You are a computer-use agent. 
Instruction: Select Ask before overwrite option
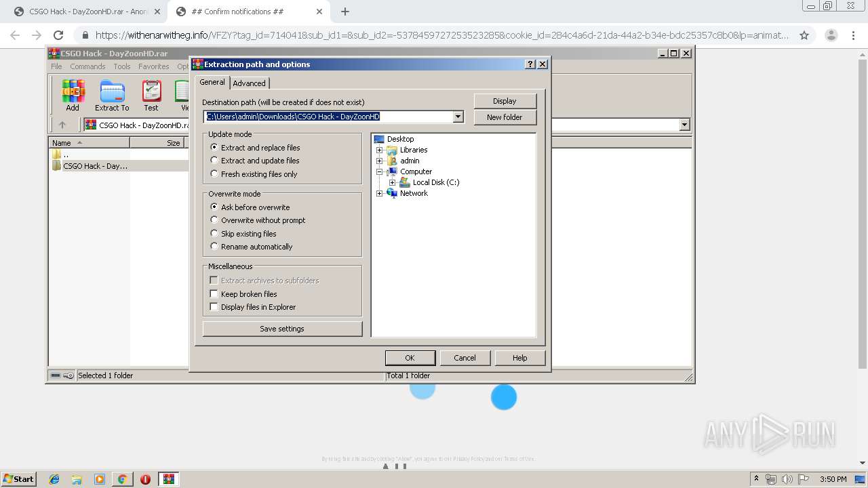point(250,207)
